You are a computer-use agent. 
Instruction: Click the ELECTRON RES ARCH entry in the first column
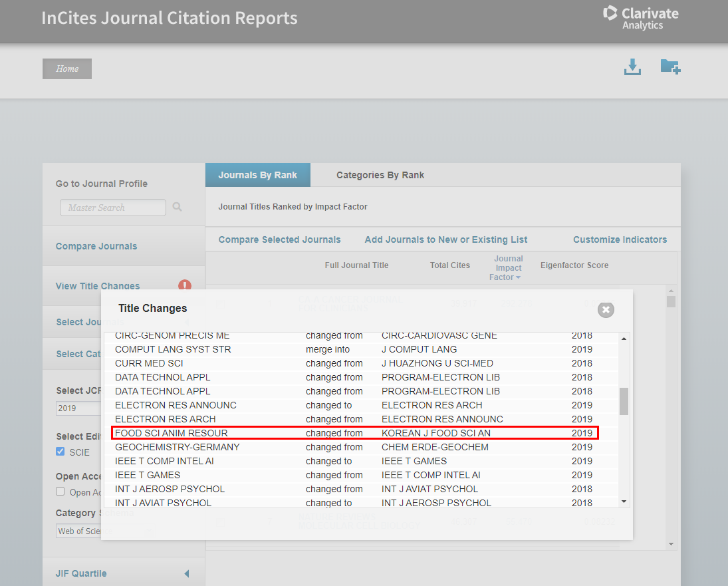pyautogui.click(x=166, y=419)
